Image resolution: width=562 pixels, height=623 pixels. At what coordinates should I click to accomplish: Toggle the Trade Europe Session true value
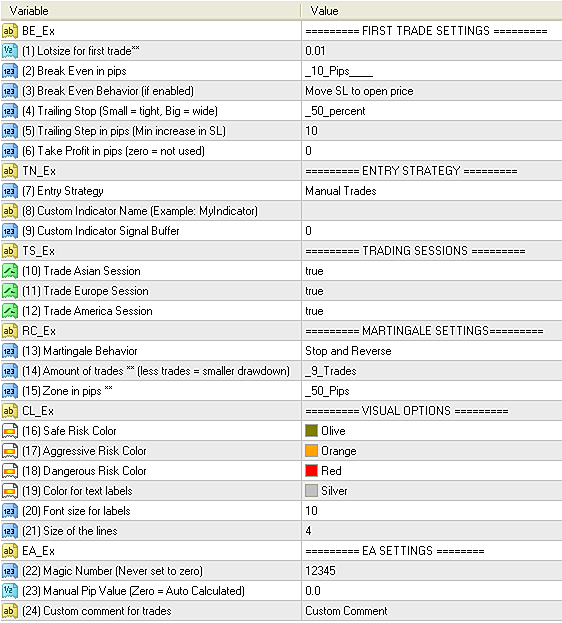(432, 291)
